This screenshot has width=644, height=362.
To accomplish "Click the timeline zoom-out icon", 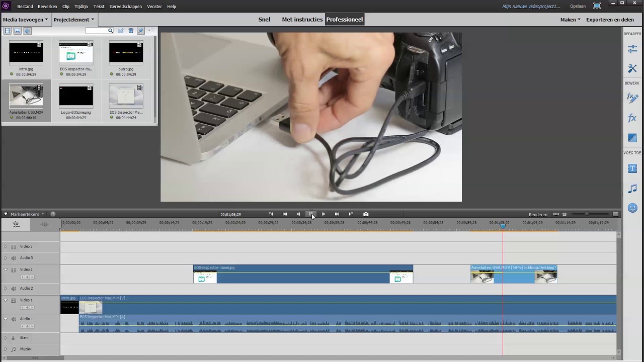I will coord(565,214).
